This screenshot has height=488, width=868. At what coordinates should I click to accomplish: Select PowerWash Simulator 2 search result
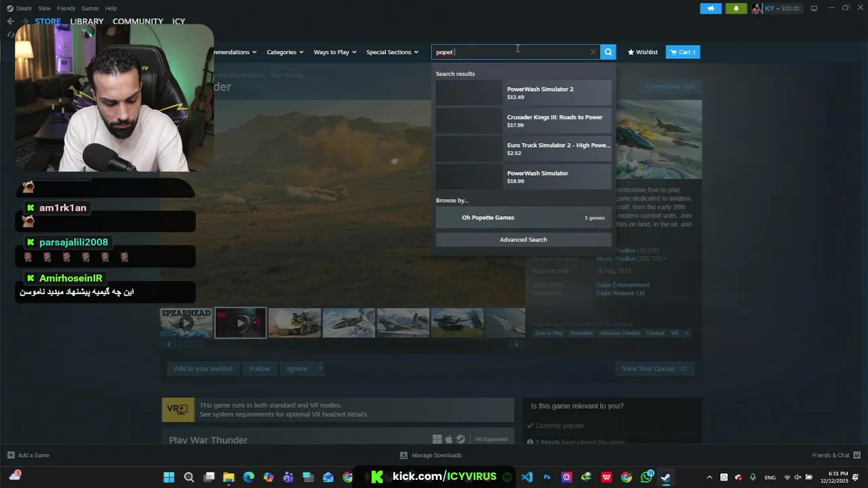pyautogui.click(x=523, y=93)
